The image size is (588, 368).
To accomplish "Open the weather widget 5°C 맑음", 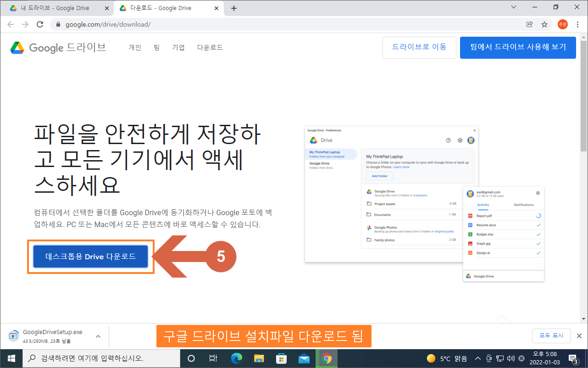I will 447,358.
